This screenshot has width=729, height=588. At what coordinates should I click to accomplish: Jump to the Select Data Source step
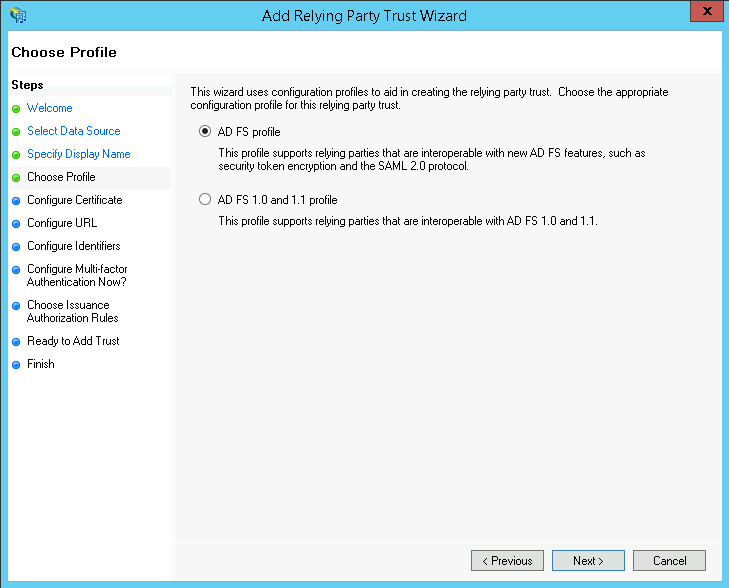(x=73, y=131)
